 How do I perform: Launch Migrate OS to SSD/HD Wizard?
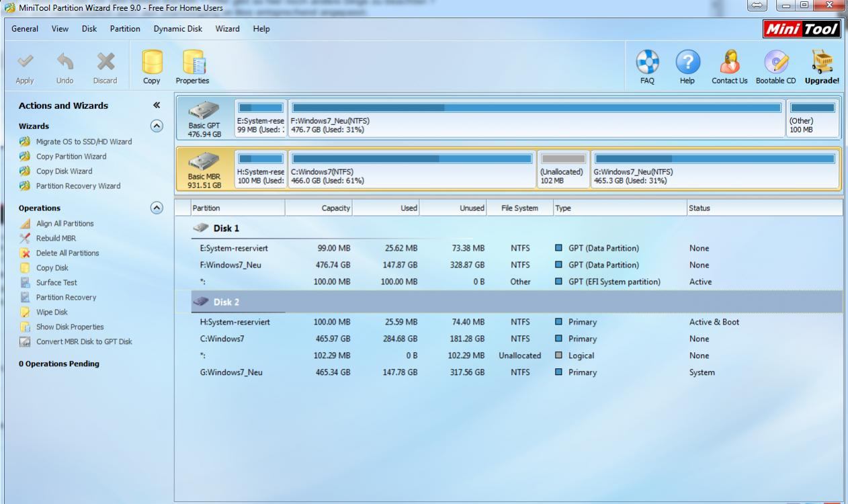click(83, 142)
